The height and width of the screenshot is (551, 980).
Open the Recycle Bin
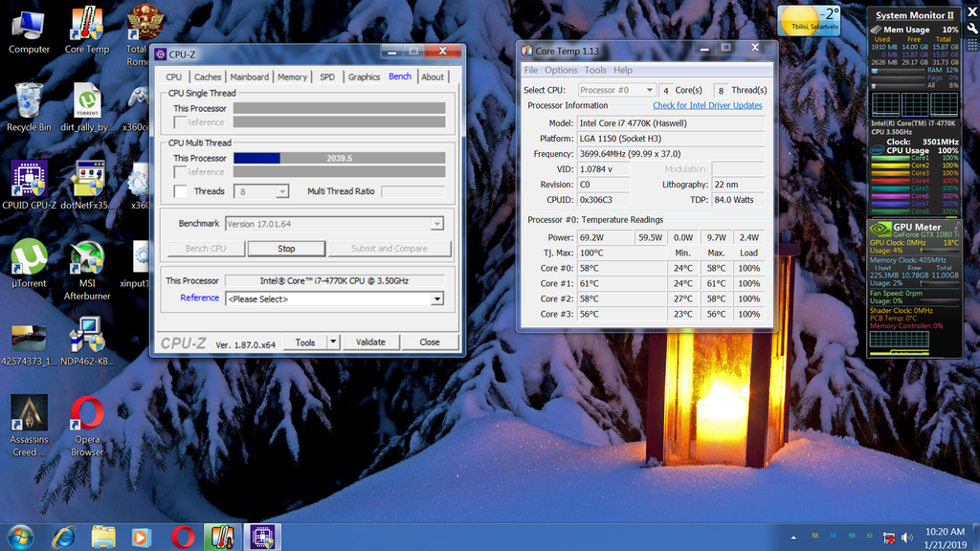click(30, 103)
